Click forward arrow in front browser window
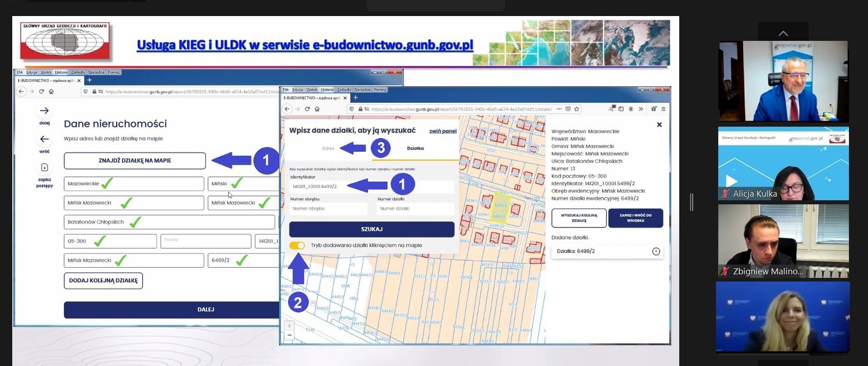Screen dimensions: 868x366 297,109
